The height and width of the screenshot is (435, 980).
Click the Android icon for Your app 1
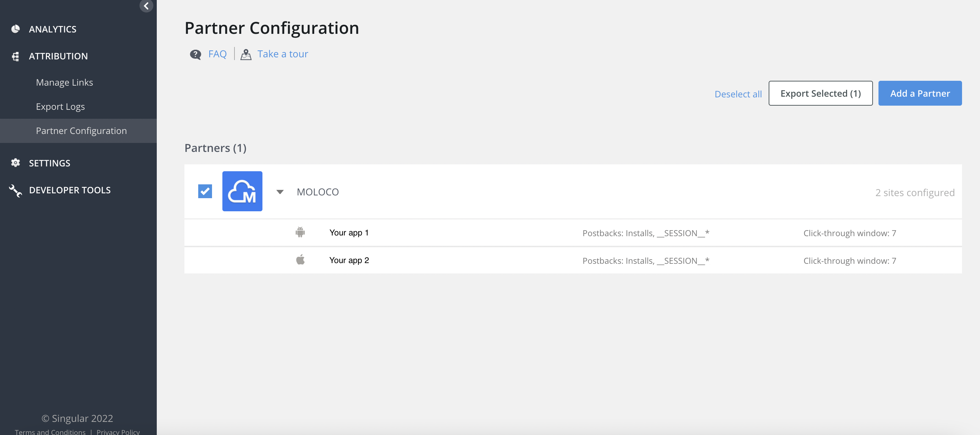click(x=300, y=232)
